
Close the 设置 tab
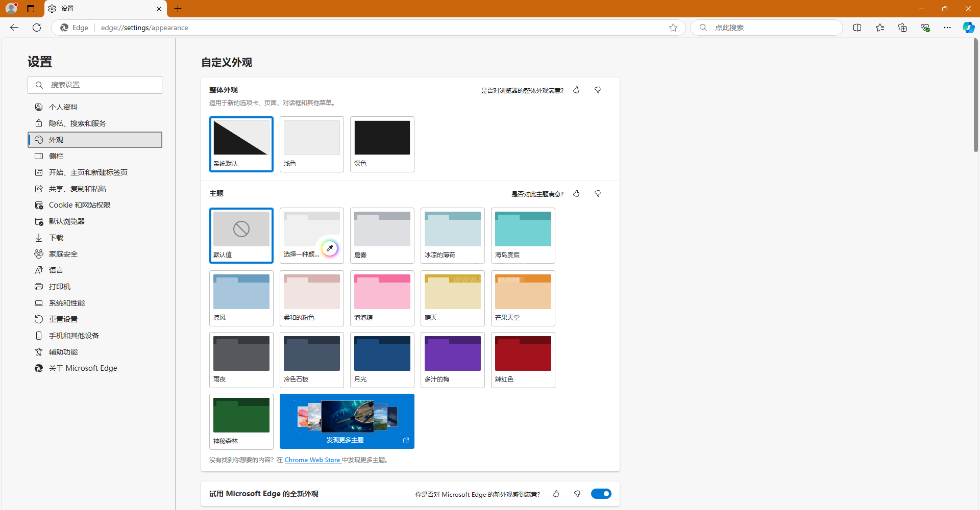159,9
